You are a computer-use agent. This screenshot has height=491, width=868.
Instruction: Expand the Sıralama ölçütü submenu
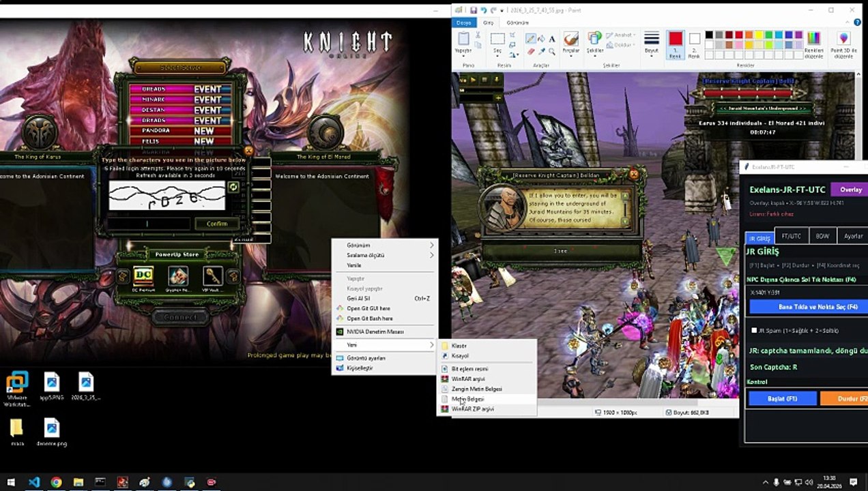coord(384,255)
